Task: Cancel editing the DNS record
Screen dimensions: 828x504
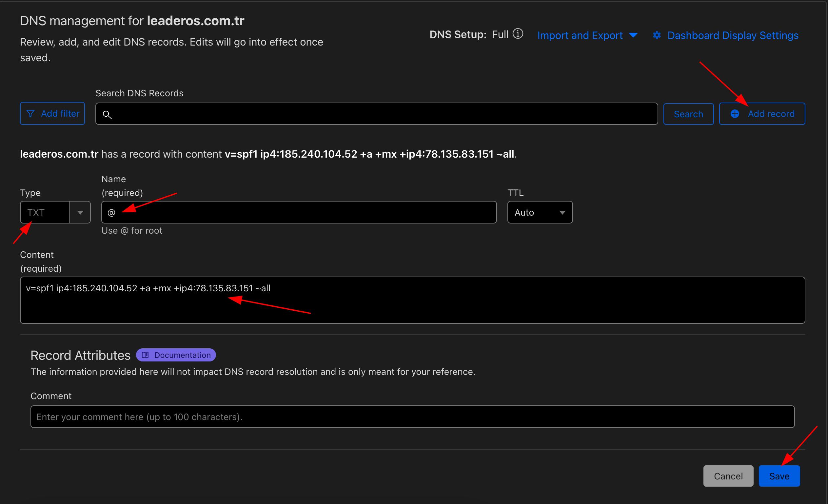Action: (x=728, y=476)
